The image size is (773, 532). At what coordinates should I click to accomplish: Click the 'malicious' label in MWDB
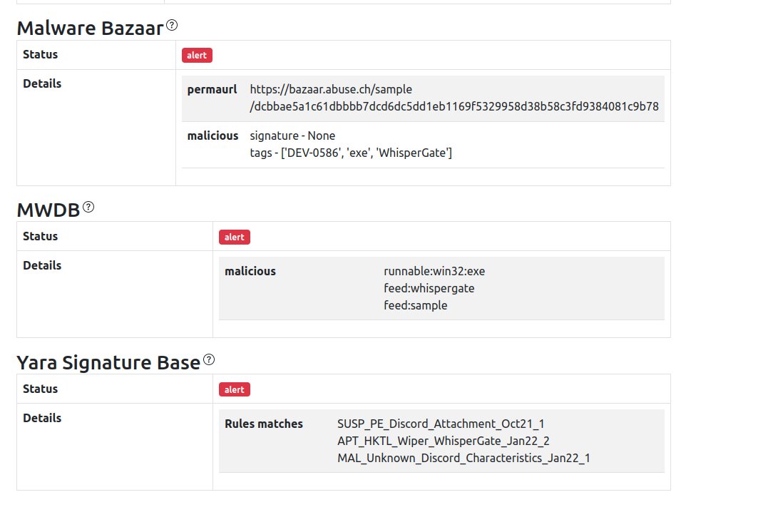pyautogui.click(x=250, y=271)
